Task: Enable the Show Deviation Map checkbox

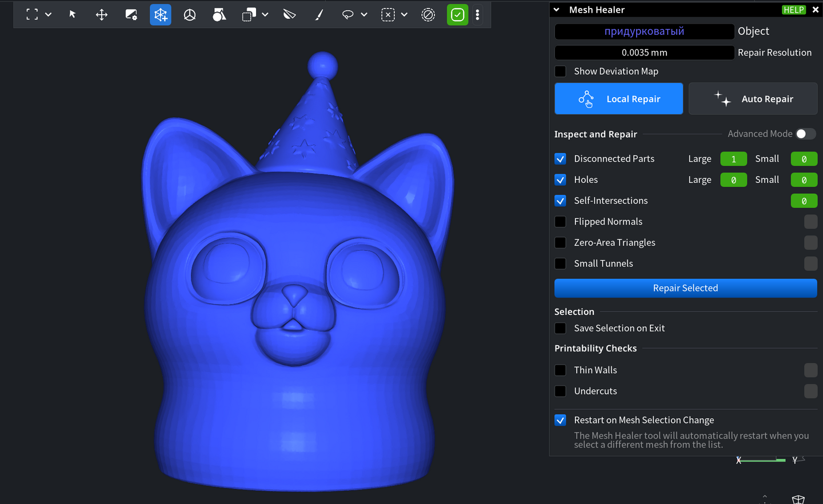Action: [561, 71]
